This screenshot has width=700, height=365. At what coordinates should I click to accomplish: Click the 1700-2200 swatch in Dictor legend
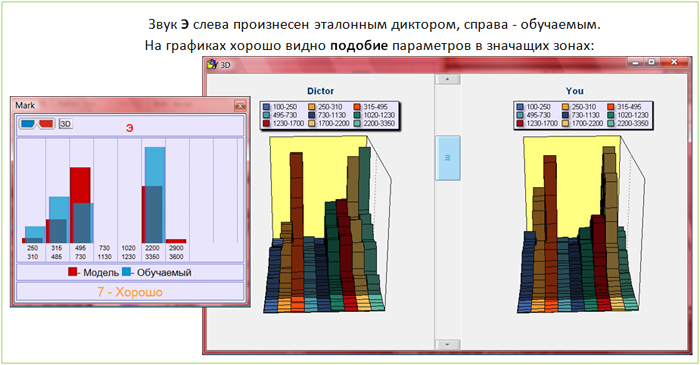pos(312,123)
